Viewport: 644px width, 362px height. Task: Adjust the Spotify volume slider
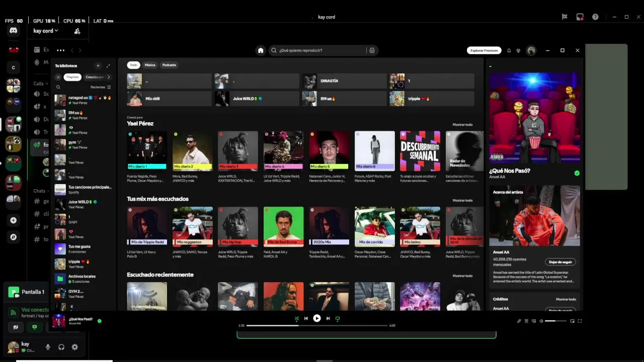click(556, 321)
